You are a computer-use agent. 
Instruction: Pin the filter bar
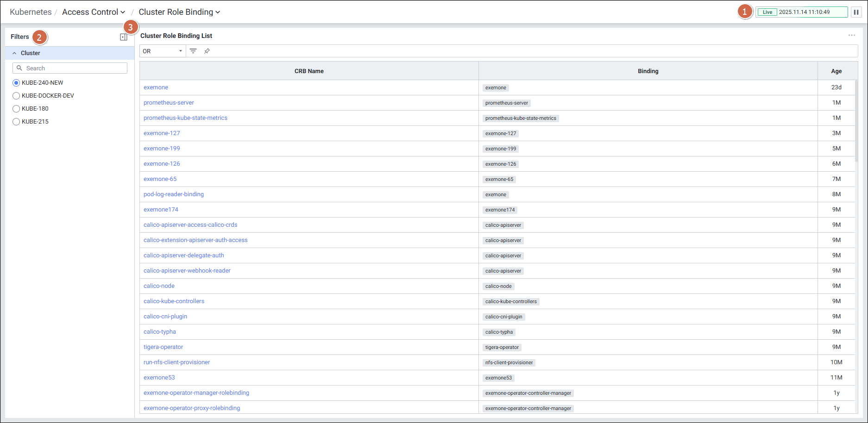pyautogui.click(x=207, y=51)
